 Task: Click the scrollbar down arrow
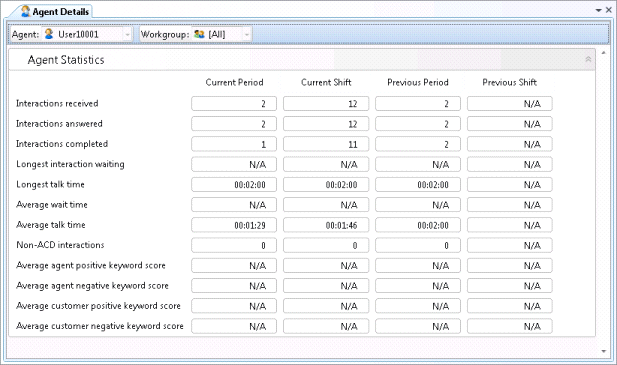[x=604, y=351]
